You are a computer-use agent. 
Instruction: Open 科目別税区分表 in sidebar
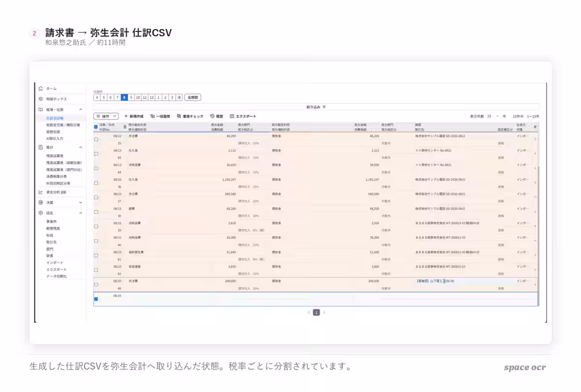coord(58,183)
